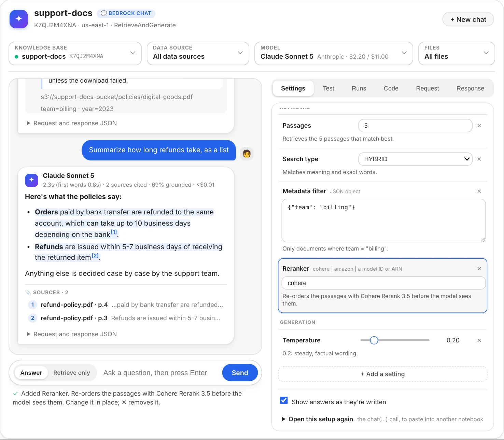Select the Settings tab
504x440 pixels.
[293, 88]
